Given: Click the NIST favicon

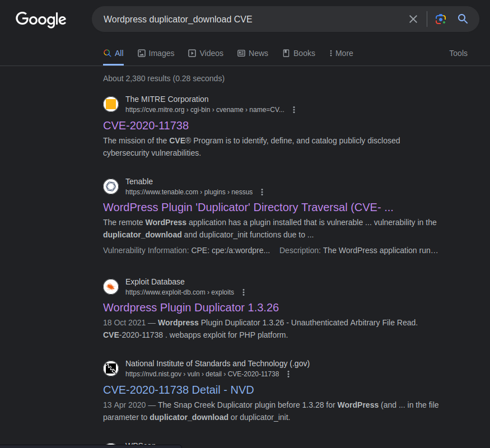Looking at the screenshot, I should (x=111, y=368).
